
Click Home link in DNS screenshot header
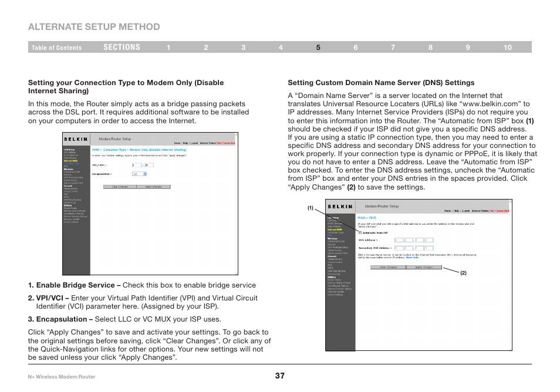(x=447, y=211)
